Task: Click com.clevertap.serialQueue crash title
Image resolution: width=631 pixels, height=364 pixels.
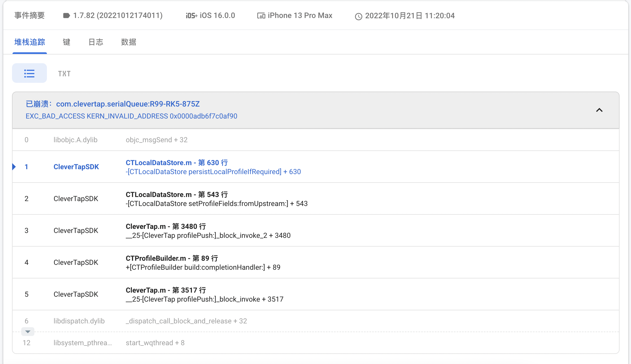Action: [128, 104]
